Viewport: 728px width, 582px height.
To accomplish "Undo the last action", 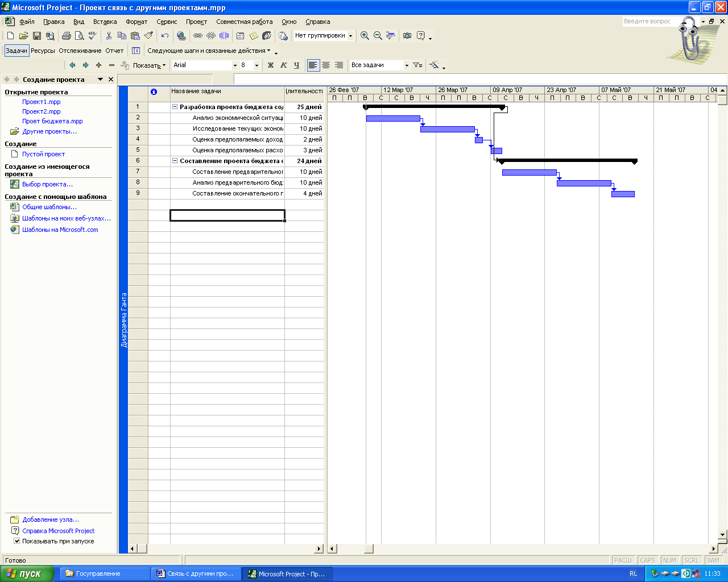I will point(164,36).
